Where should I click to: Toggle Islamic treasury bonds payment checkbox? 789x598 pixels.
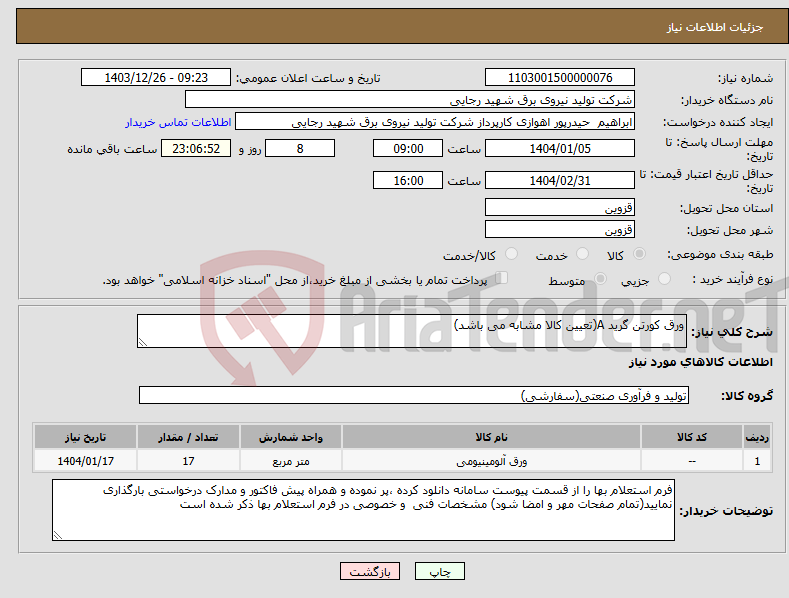[x=502, y=278]
